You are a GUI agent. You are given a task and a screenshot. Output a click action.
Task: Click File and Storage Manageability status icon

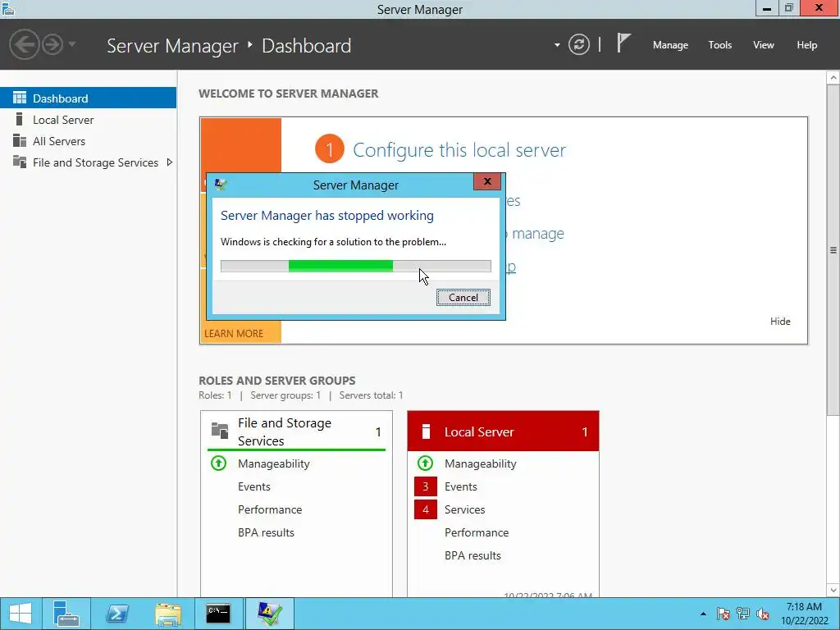218,463
